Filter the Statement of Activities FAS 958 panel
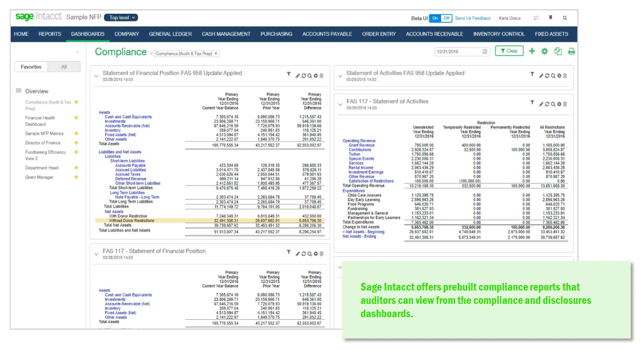Screen dimensions: 644x350 coord(532,75)
